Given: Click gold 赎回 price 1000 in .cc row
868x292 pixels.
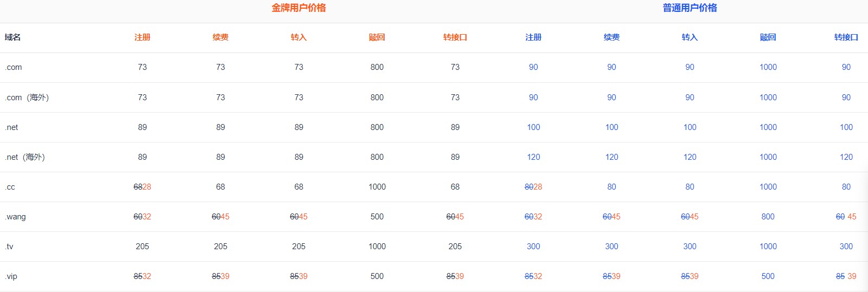Looking at the screenshot, I should (376, 187).
